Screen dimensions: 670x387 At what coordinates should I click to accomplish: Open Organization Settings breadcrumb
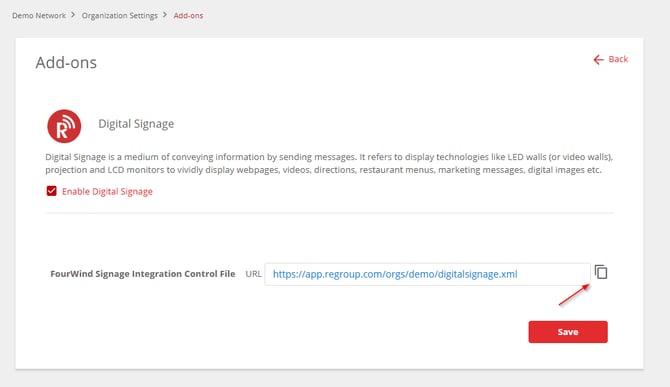click(120, 16)
